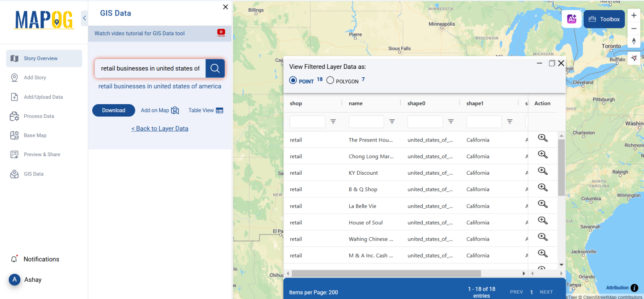Run search with the magnifier button
This screenshot has height=299, width=644.
[215, 68]
